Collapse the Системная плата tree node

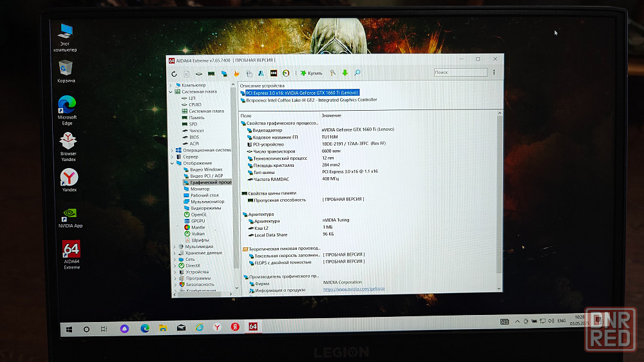tap(171, 91)
